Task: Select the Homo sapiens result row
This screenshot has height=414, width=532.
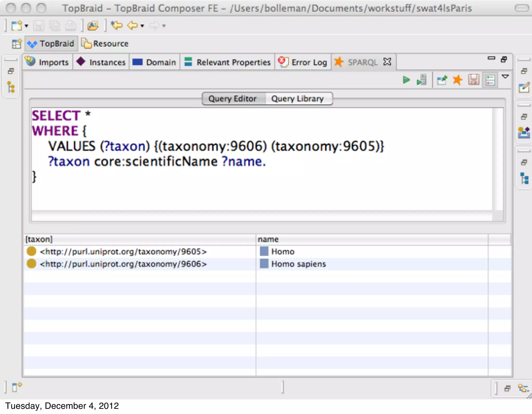Action: 298,264
